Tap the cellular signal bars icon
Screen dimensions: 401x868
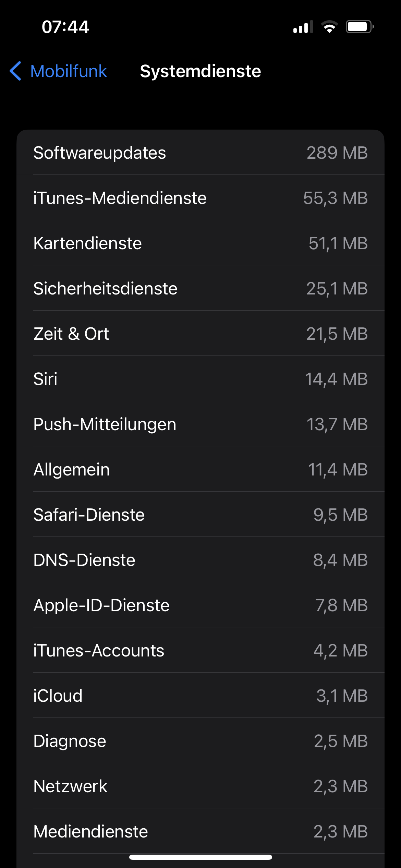(x=303, y=27)
